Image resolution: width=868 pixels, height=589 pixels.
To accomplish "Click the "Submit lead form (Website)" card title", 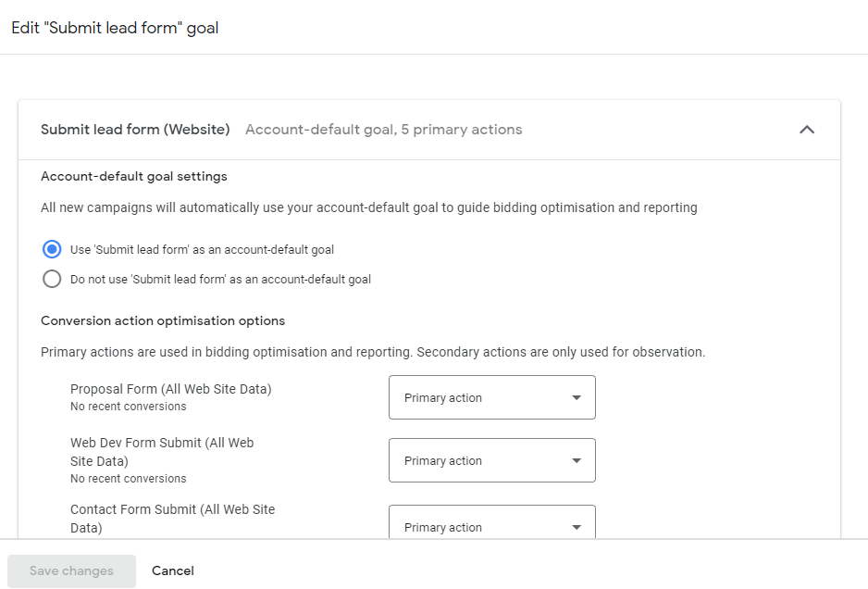I will point(135,130).
